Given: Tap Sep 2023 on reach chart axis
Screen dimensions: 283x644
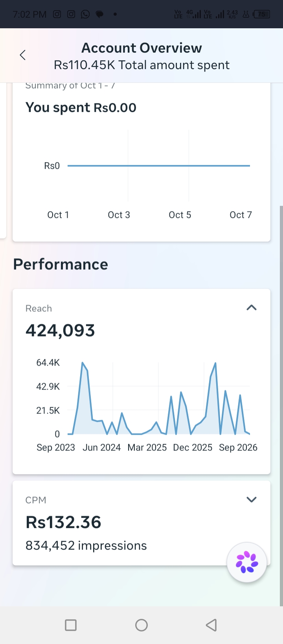Looking at the screenshot, I should pyautogui.click(x=56, y=448).
